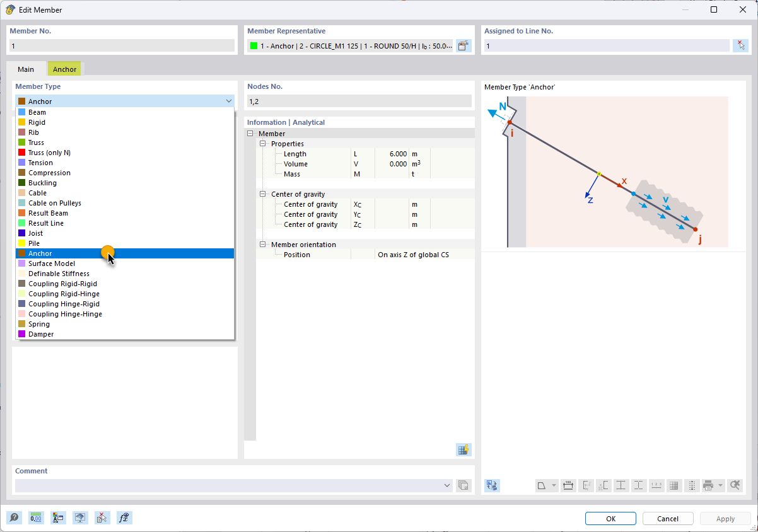Screen dimensions: 758x532
Task: Click the table icon below the Information panel
Action: 464,449
